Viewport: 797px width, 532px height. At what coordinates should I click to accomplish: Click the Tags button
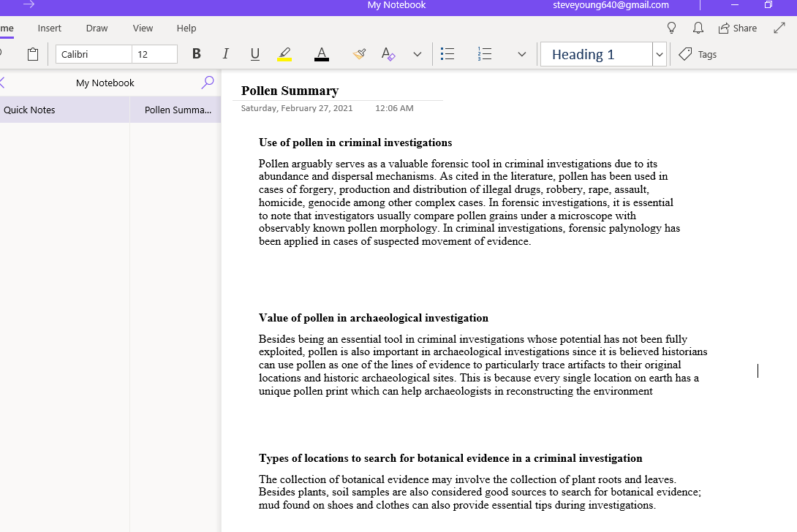tap(698, 54)
